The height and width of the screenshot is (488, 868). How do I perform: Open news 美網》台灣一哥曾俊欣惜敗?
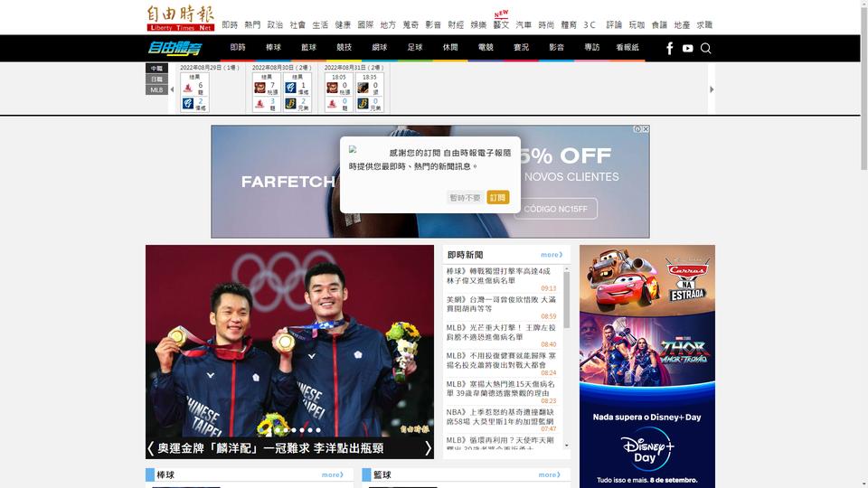pyautogui.click(x=500, y=304)
